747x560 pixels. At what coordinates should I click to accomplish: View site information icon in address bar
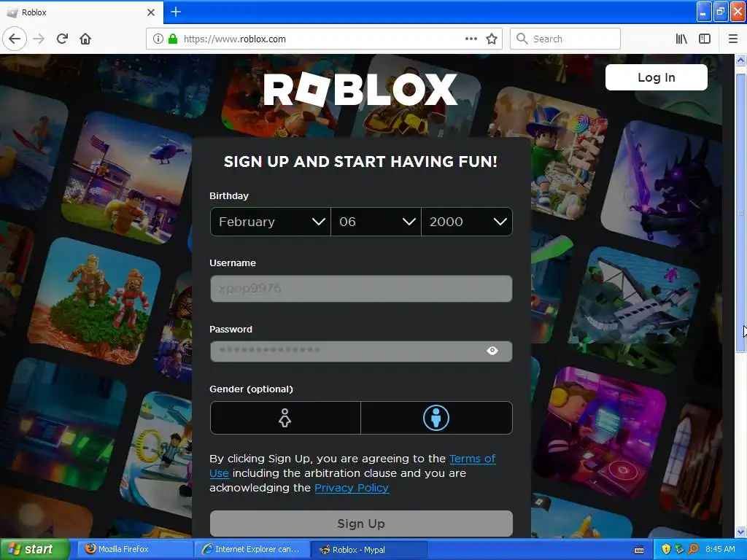click(158, 39)
